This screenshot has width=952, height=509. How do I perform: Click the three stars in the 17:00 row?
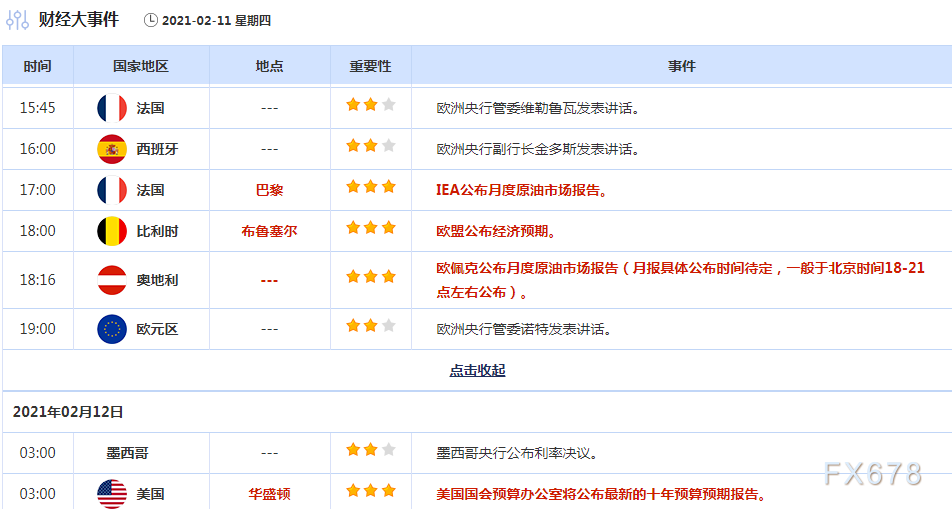pyautogui.click(x=371, y=187)
